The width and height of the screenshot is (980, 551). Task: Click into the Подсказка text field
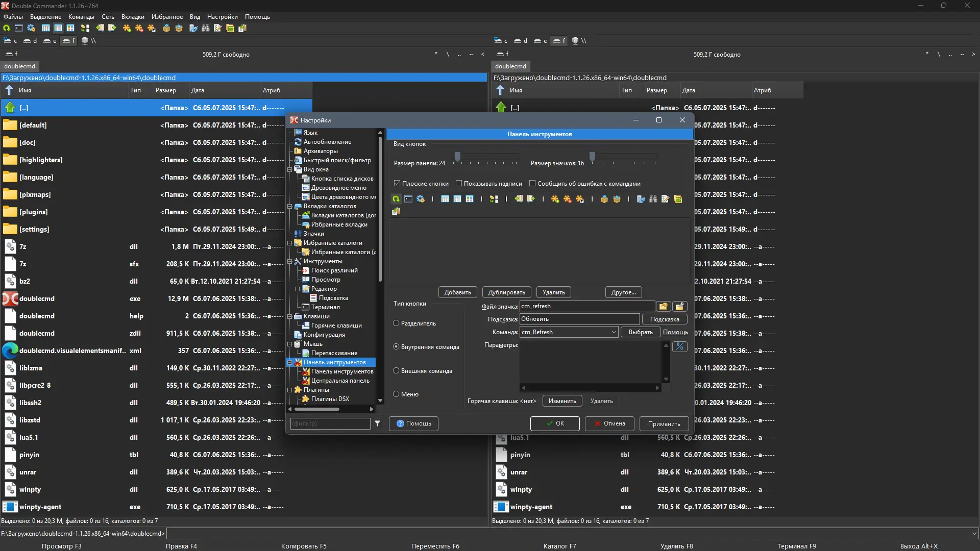tap(579, 319)
